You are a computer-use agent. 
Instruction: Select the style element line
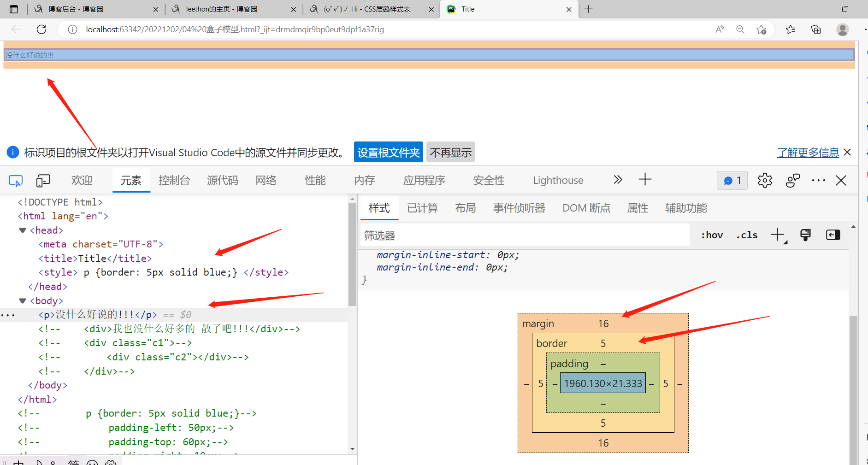pyautogui.click(x=164, y=272)
